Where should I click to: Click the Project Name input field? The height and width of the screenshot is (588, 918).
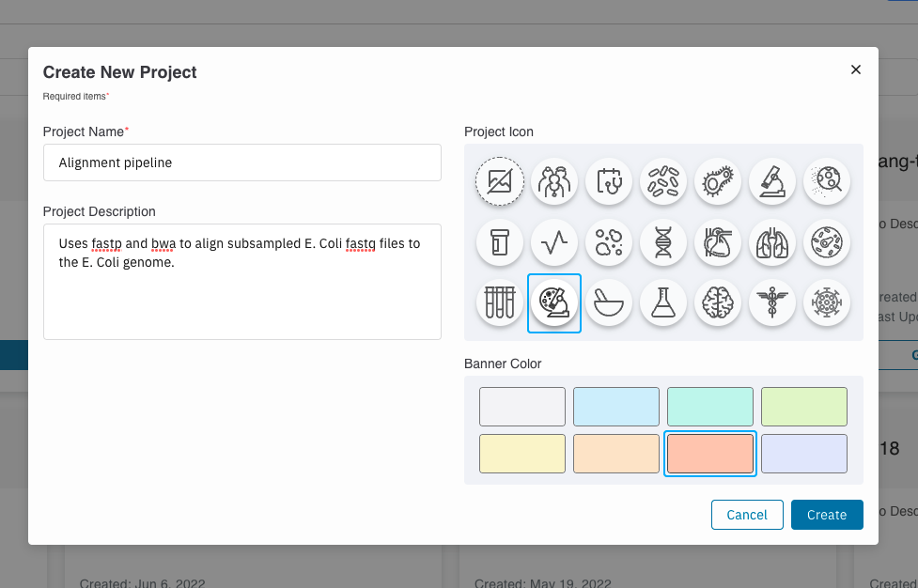click(x=241, y=162)
